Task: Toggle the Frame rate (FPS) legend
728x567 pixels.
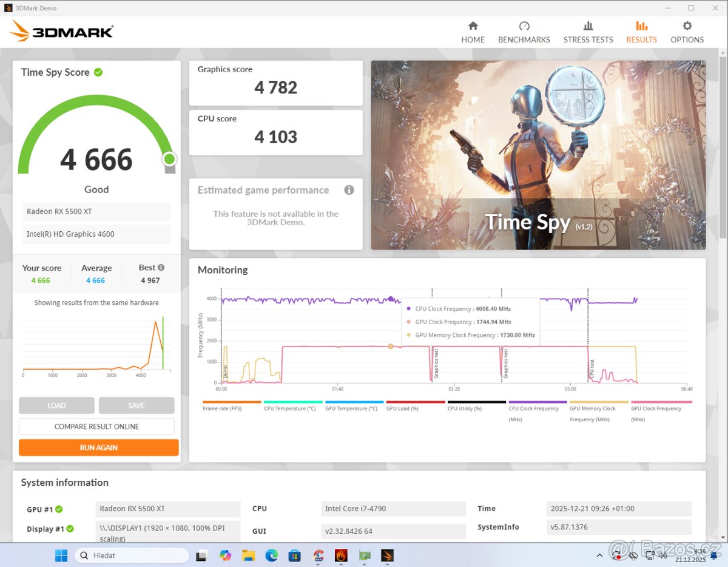Action: click(x=221, y=408)
